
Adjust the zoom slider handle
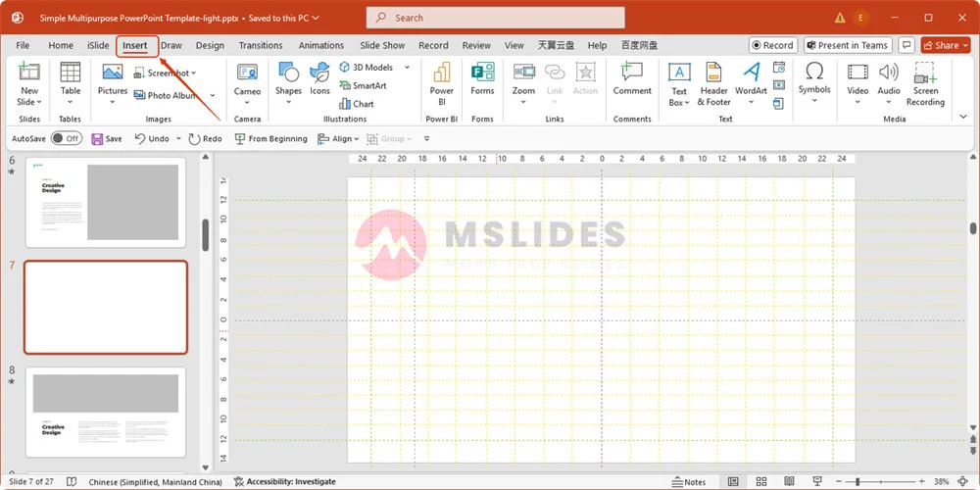point(857,482)
